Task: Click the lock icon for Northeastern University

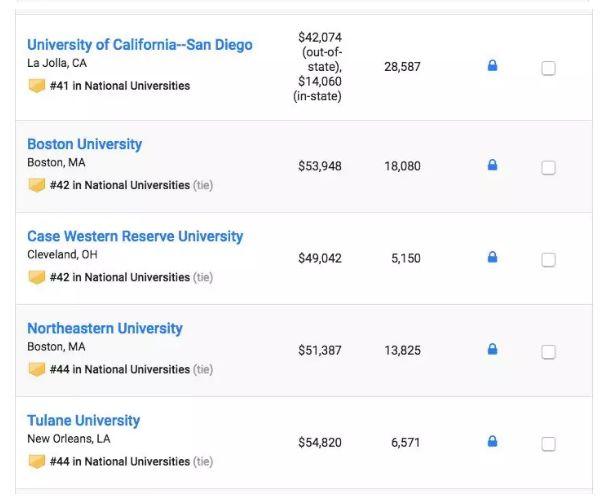Action: (492, 350)
